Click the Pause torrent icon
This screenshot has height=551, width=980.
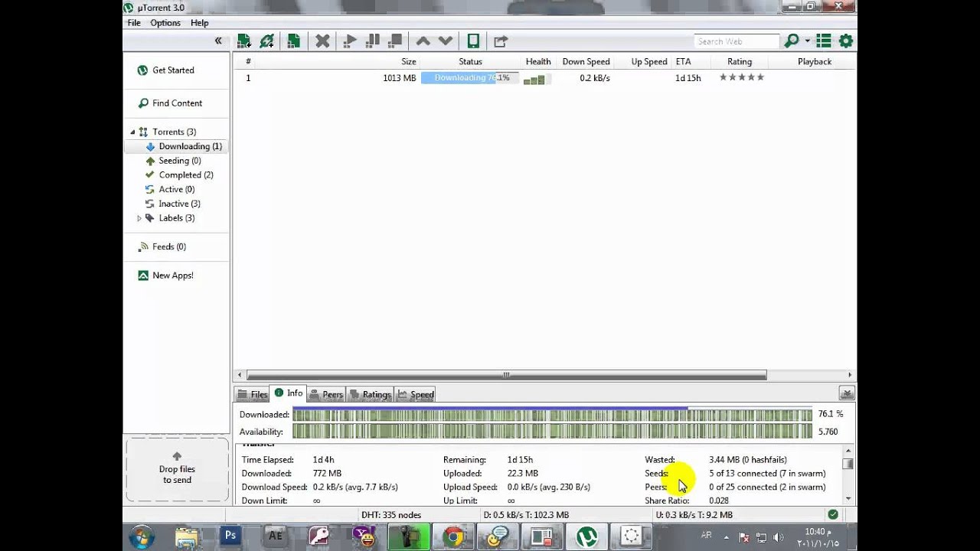coord(373,41)
